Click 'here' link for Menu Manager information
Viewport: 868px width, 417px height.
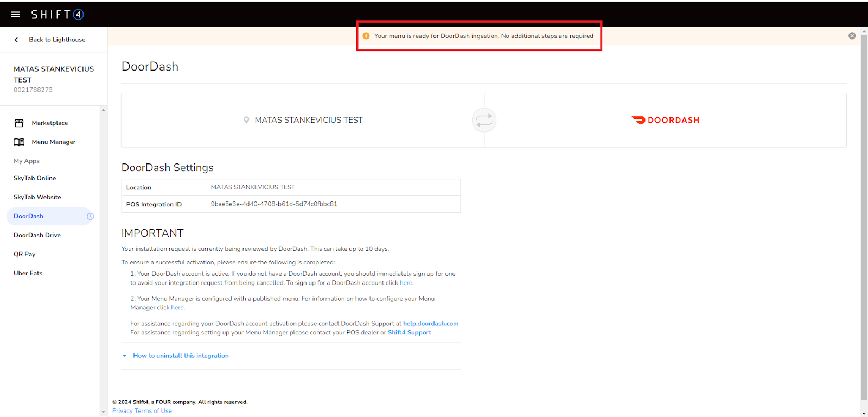[177, 308]
